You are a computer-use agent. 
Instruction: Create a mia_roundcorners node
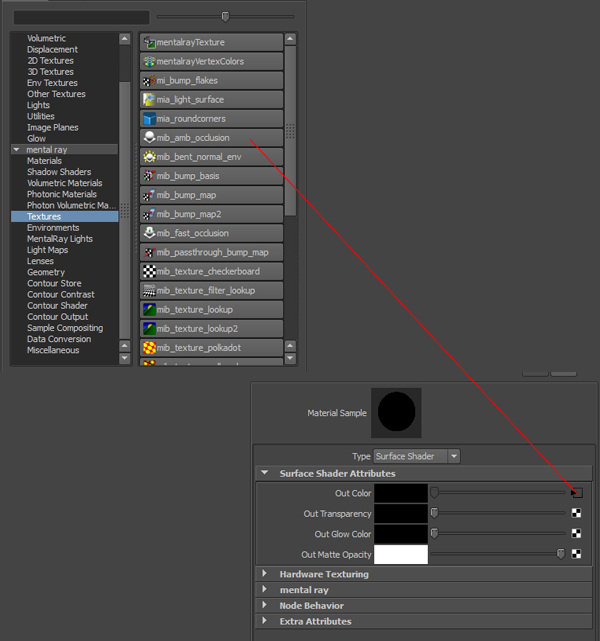tap(211, 119)
